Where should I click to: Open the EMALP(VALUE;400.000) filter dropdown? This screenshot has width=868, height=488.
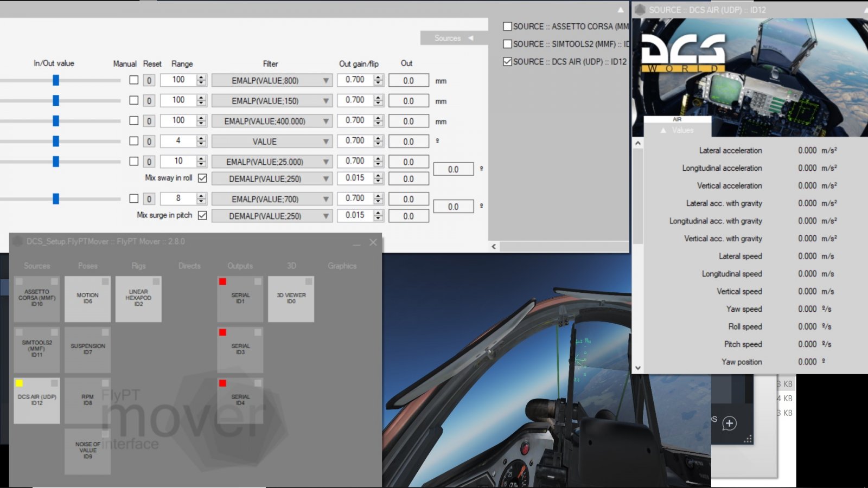271,121
